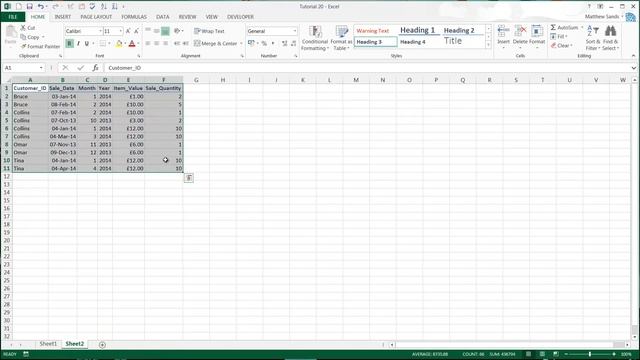The image size is (640, 360).
Task: Click the formula bar showing Customer_ID
Action: [x=367, y=68]
